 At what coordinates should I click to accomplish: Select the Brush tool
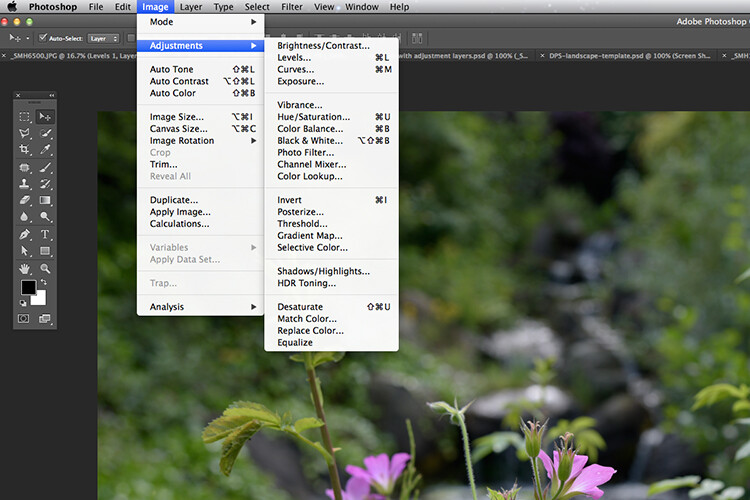click(x=44, y=167)
